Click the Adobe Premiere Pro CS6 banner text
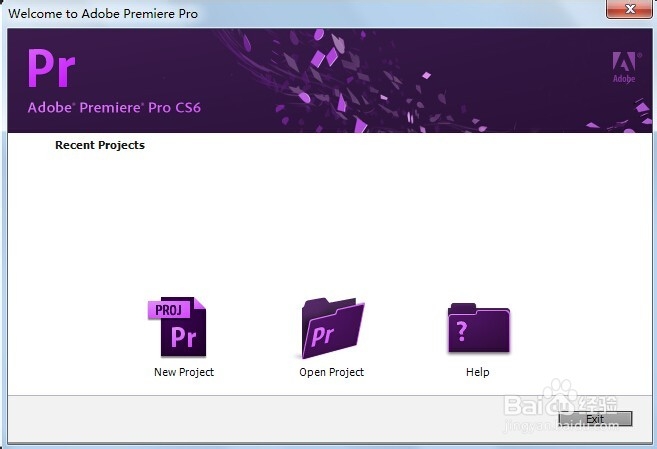This screenshot has height=449, width=657. [114, 108]
